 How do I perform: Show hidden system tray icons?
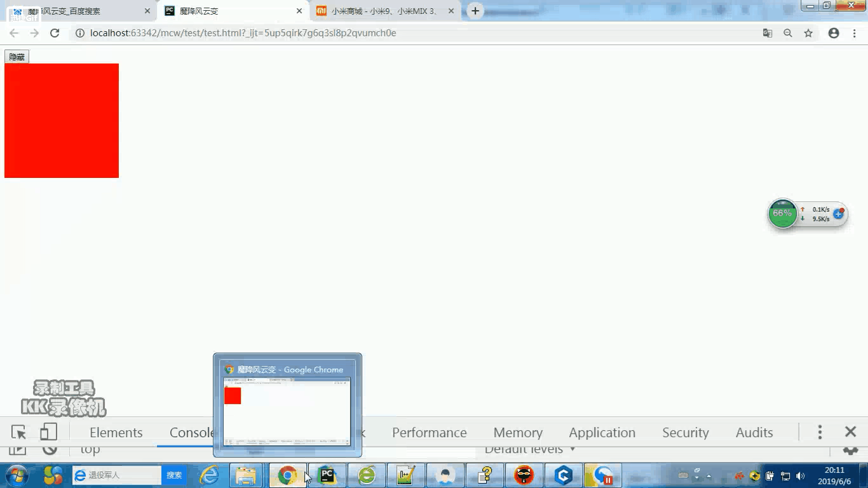709,476
